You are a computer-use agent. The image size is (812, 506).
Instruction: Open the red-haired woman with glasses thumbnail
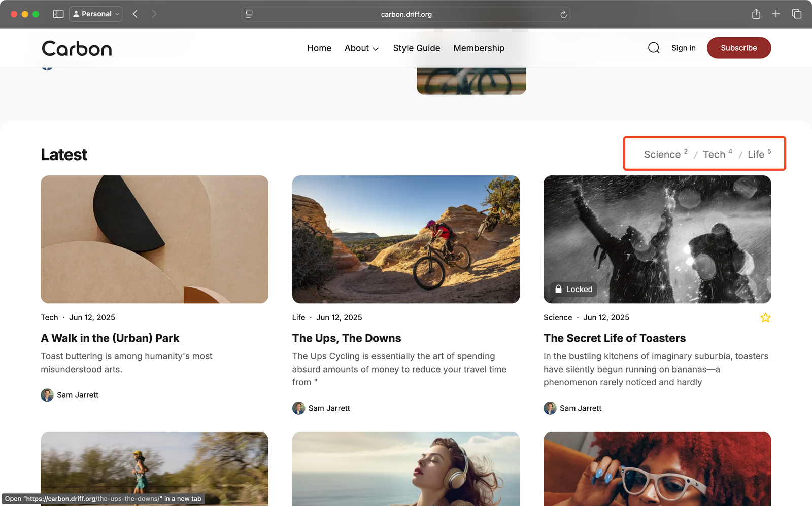657,469
